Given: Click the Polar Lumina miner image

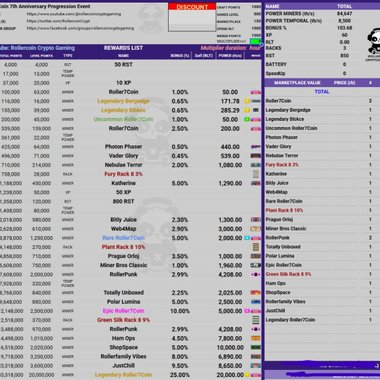Looking at the screenshot, I should [256, 302].
